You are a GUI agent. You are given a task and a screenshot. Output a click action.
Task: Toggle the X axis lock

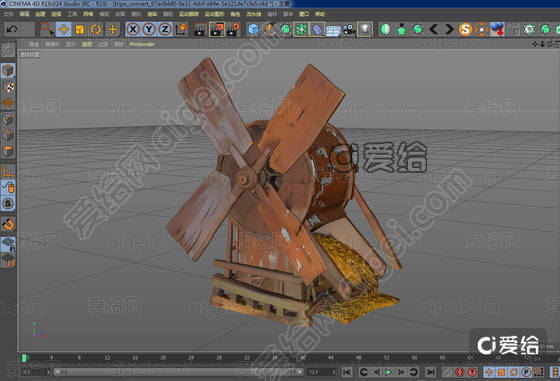click(x=133, y=29)
